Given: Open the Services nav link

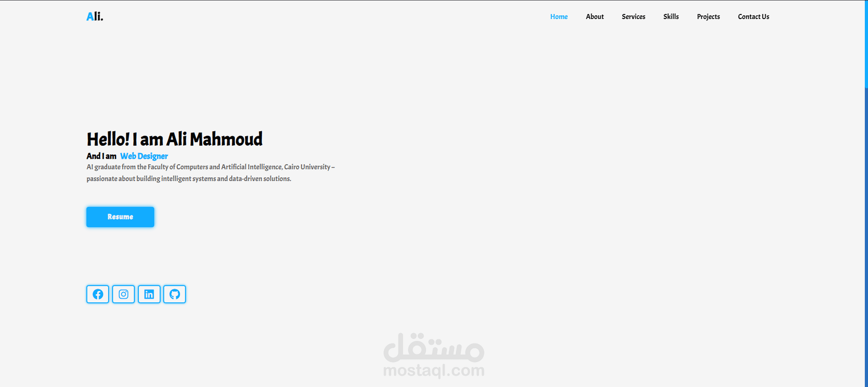Looking at the screenshot, I should point(633,17).
